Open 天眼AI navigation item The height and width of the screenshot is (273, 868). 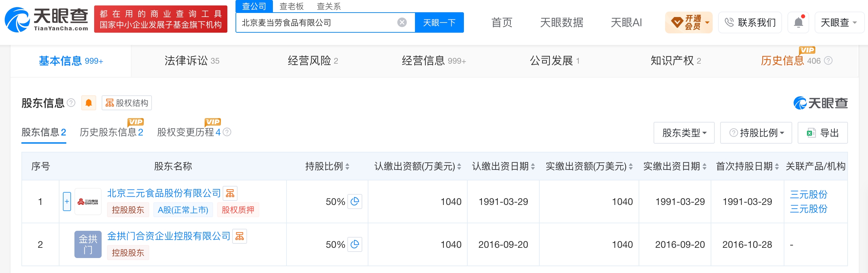click(626, 22)
